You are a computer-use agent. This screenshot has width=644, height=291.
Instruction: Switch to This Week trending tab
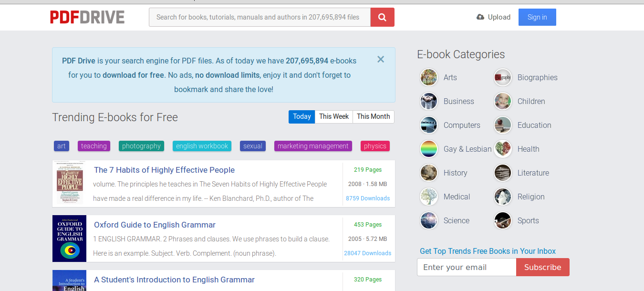334,116
